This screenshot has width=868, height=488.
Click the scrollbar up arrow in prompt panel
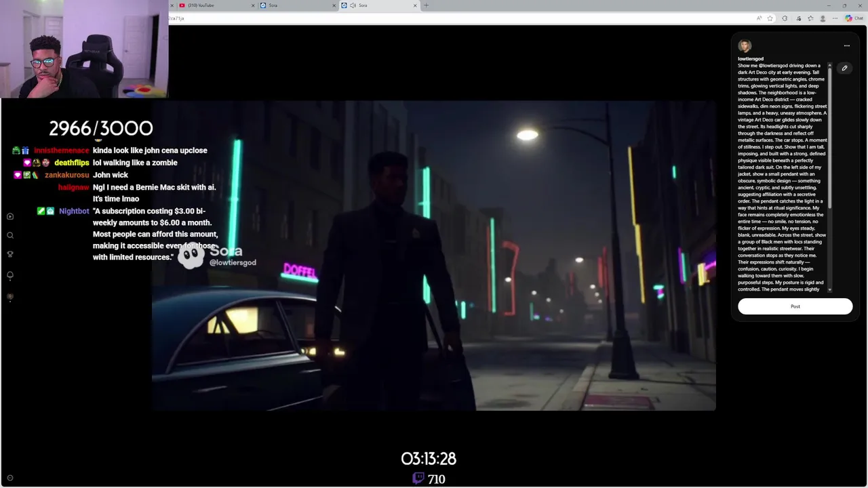830,64
